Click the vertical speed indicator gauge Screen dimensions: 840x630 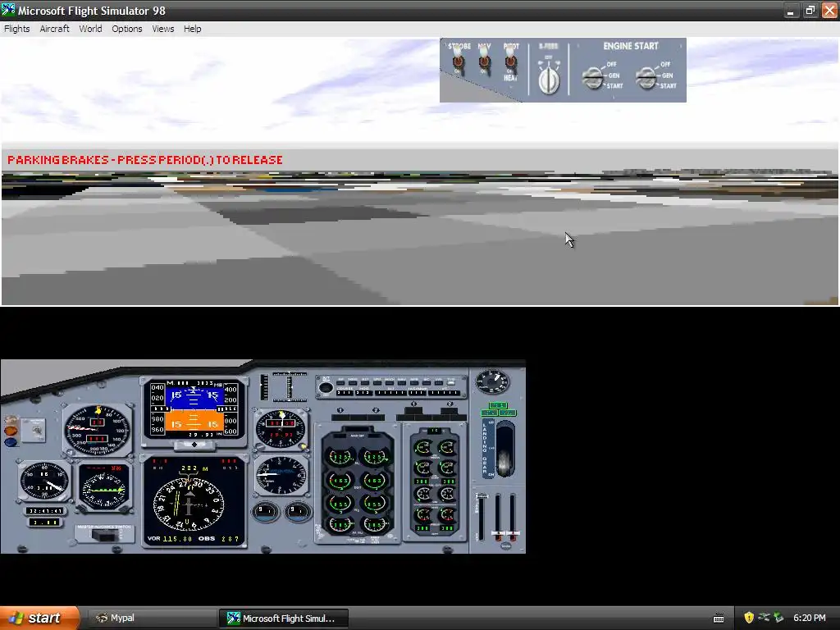pyautogui.click(x=281, y=476)
